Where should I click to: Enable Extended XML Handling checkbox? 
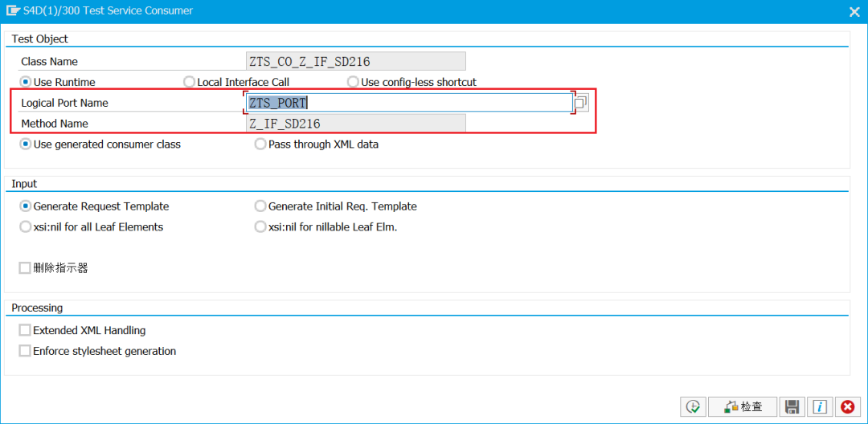coord(25,331)
